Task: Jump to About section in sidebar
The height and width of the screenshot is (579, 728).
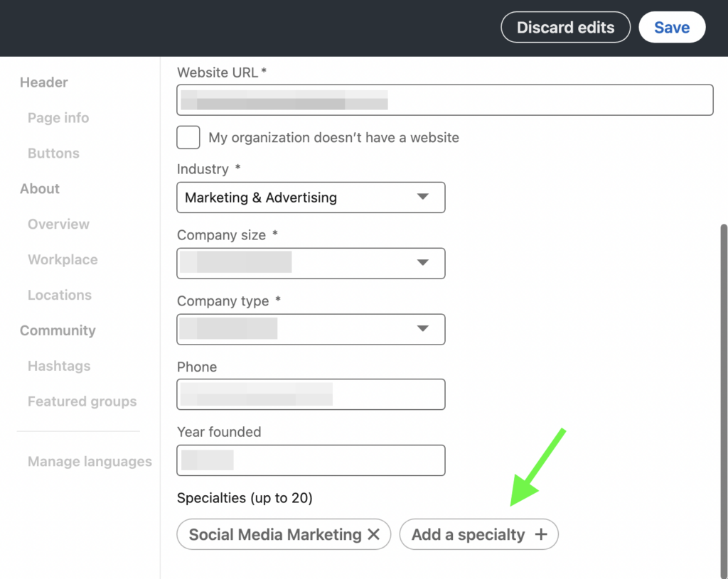Action: (40, 189)
